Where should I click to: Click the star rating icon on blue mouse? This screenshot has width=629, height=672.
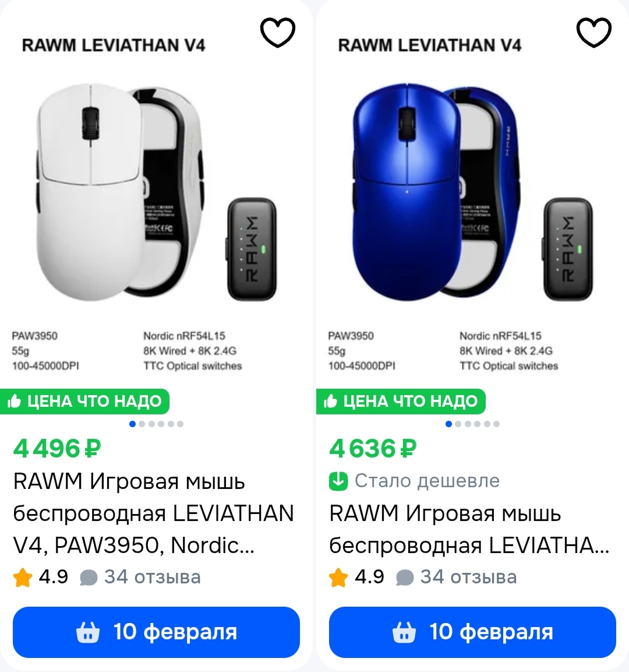click(339, 577)
